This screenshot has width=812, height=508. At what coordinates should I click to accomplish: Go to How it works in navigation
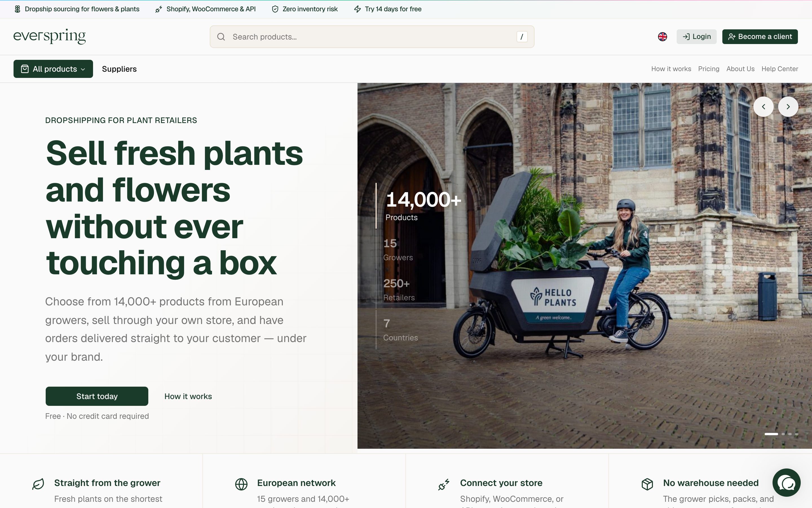pos(671,69)
